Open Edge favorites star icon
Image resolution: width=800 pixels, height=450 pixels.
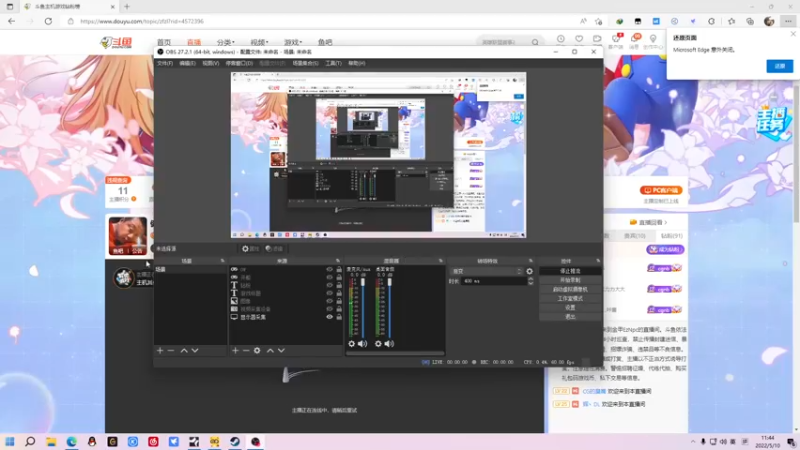click(732, 21)
